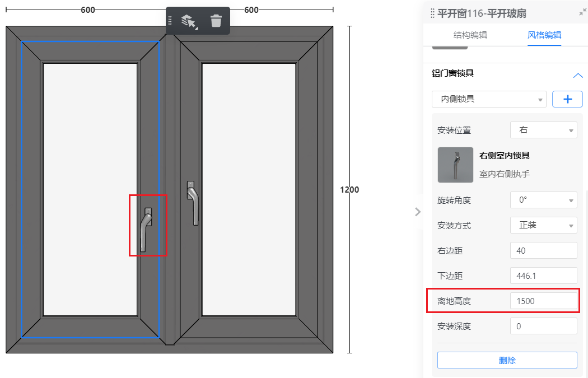Click the layer select cursor icon
This screenshot has width=588, height=378.
point(189,21)
